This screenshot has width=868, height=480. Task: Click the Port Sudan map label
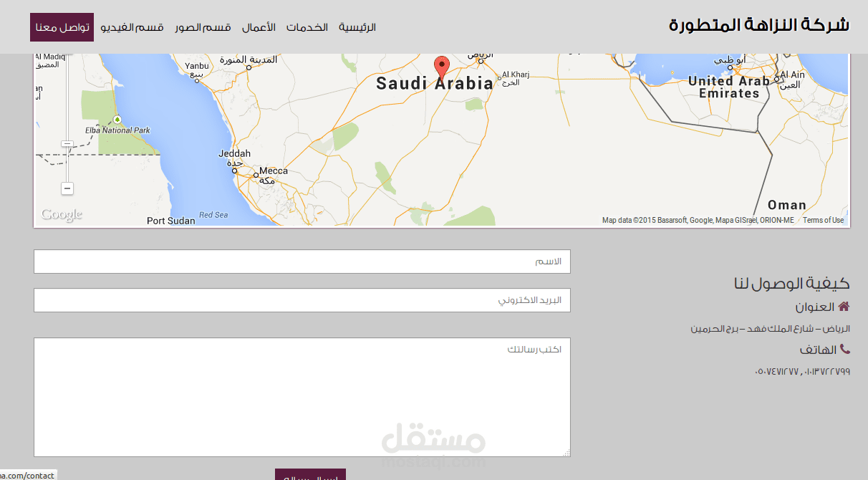[x=170, y=221]
